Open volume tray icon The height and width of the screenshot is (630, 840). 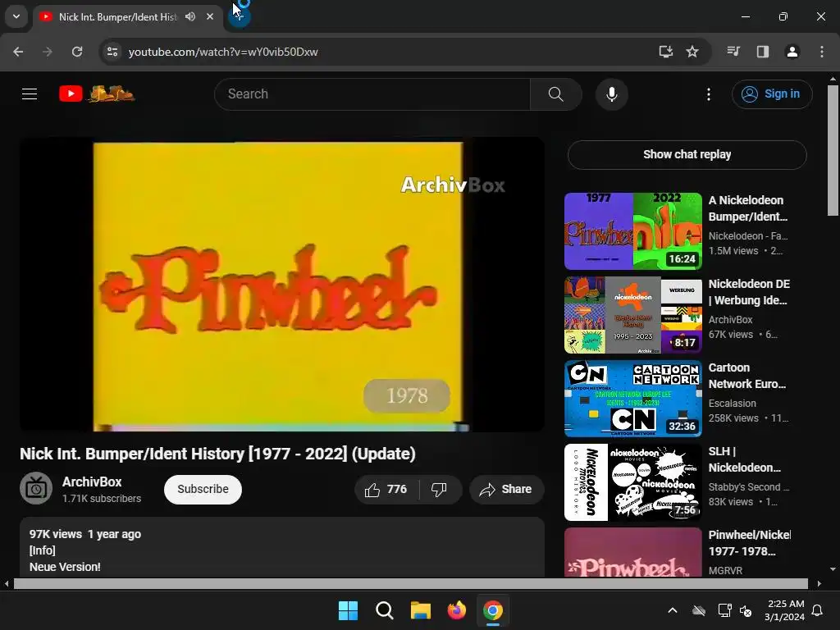point(745,610)
